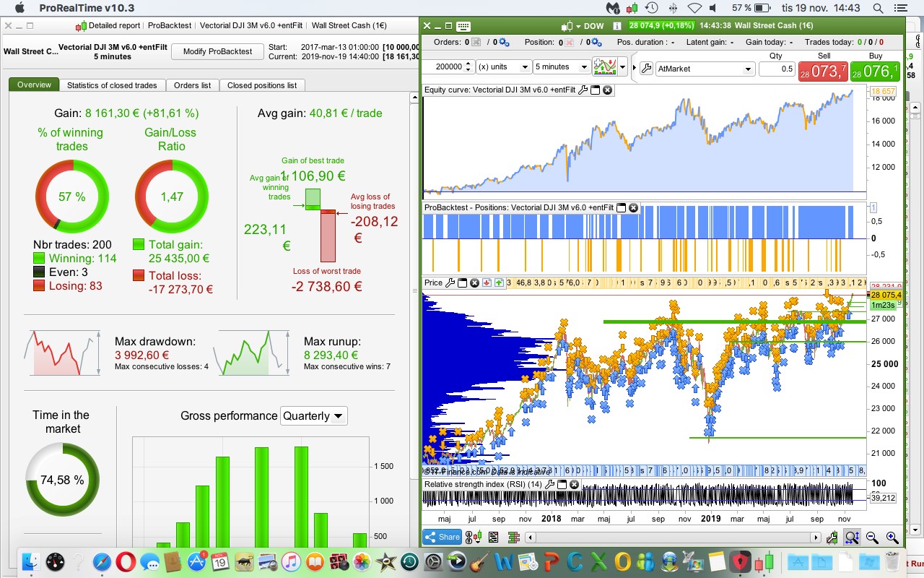The image size is (924, 578).
Task: Close the Price chart panel
Action: [475, 282]
